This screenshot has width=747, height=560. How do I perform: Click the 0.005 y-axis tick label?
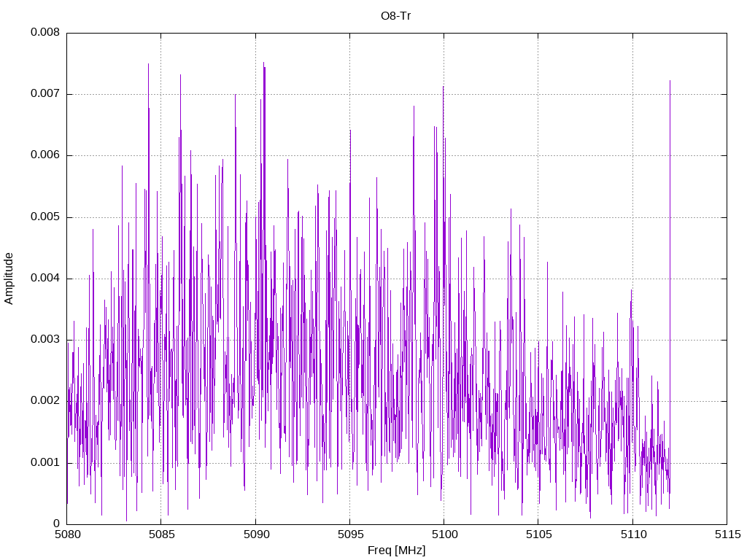[45, 217]
